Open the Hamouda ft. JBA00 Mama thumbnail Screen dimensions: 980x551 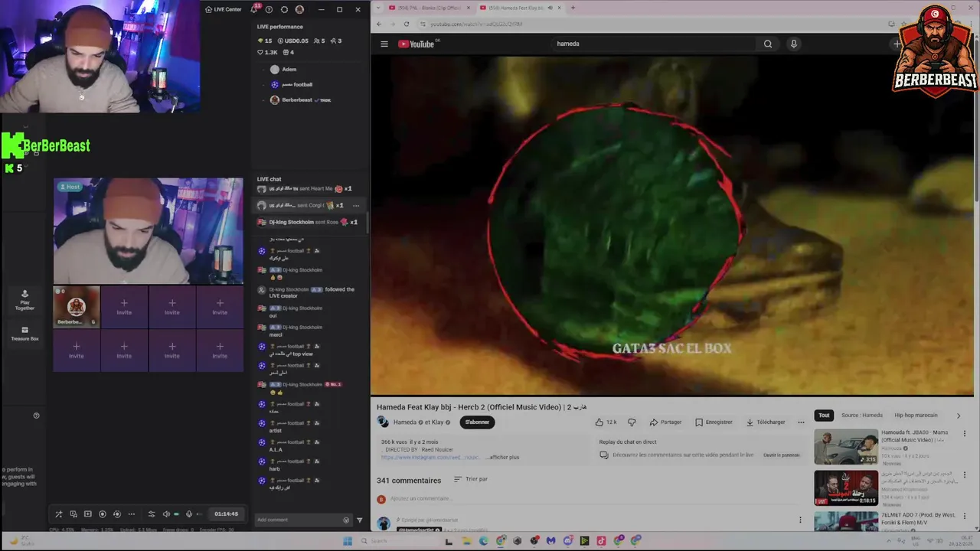(x=846, y=447)
